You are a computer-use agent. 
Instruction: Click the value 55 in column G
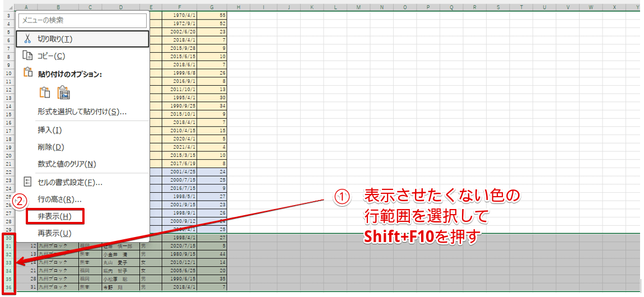pos(212,15)
